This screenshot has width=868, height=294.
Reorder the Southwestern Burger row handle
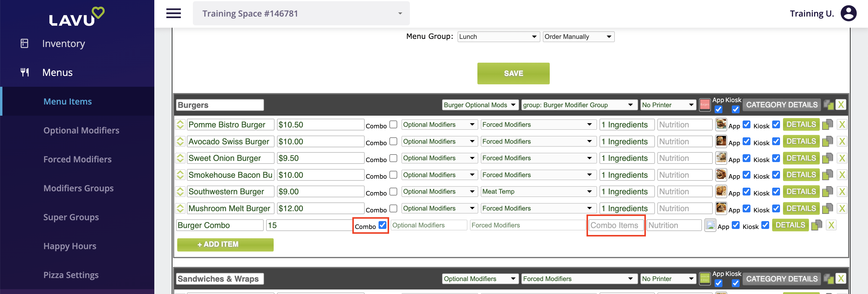click(180, 192)
